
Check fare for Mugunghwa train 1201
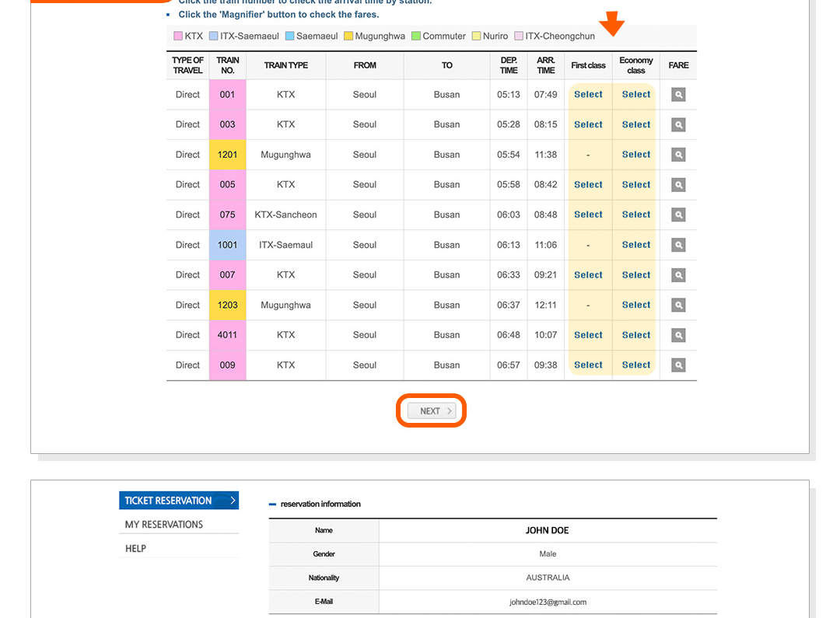click(x=678, y=155)
